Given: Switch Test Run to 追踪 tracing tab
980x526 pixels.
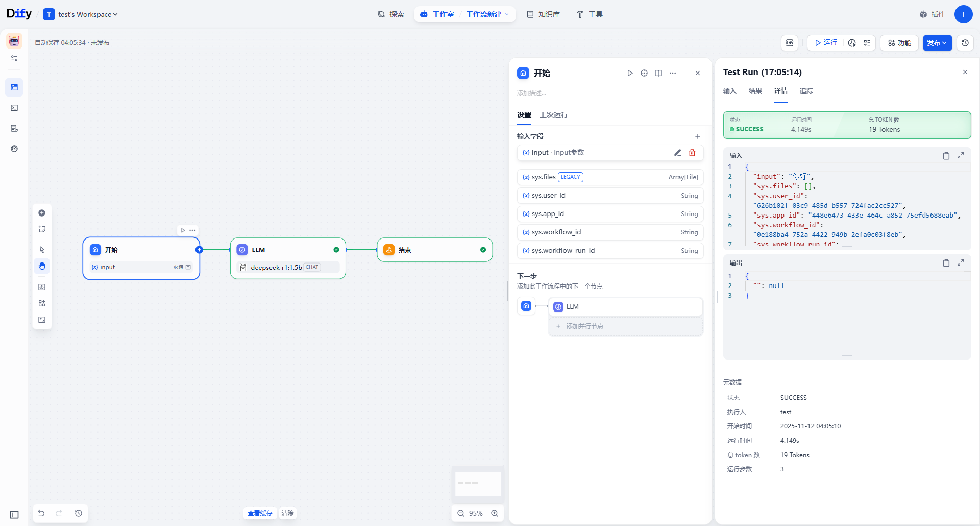Looking at the screenshot, I should (806, 91).
